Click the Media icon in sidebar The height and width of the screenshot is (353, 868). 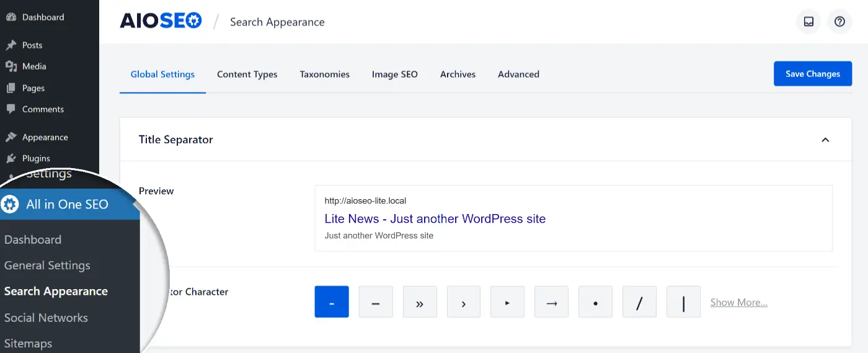(11, 66)
